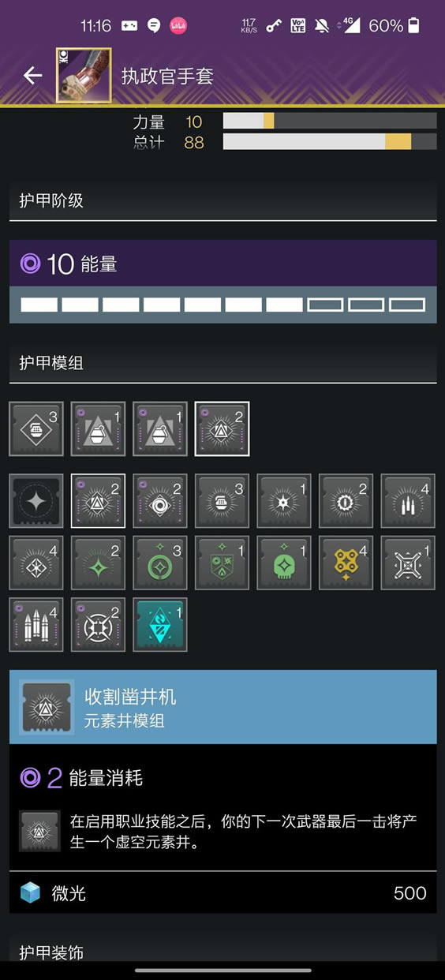
Task: Pick the green skull mod costing 1
Action: pos(284,563)
